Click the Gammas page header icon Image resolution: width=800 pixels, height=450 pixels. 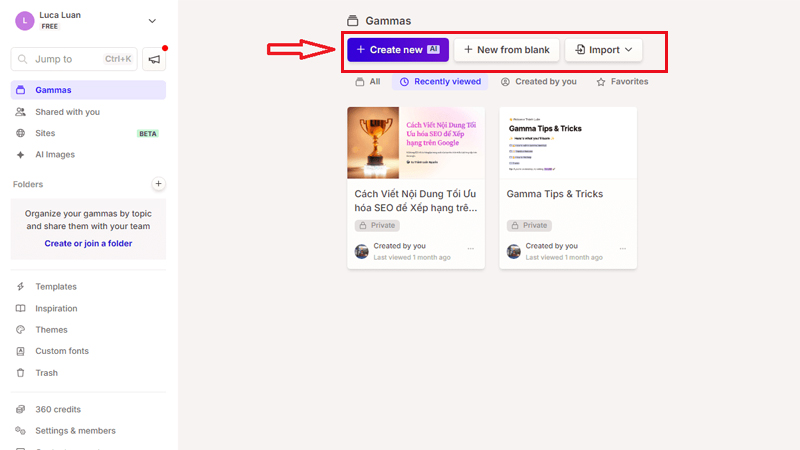pyautogui.click(x=353, y=21)
